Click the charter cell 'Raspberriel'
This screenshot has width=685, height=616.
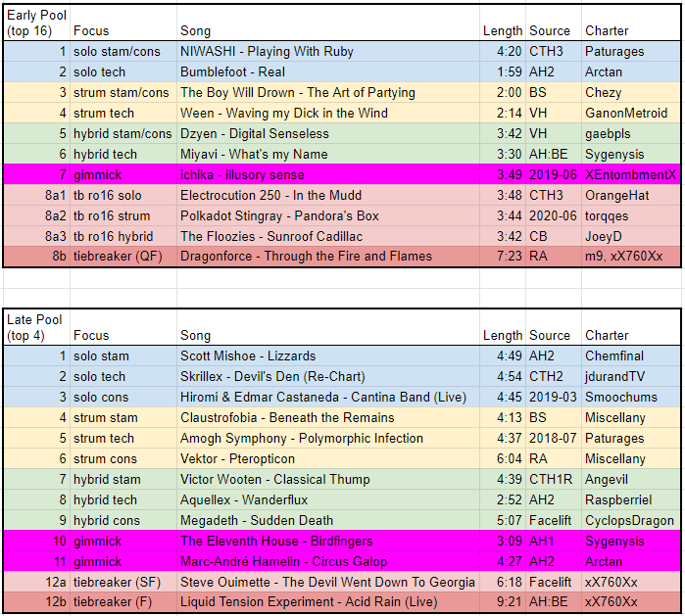[631, 499]
